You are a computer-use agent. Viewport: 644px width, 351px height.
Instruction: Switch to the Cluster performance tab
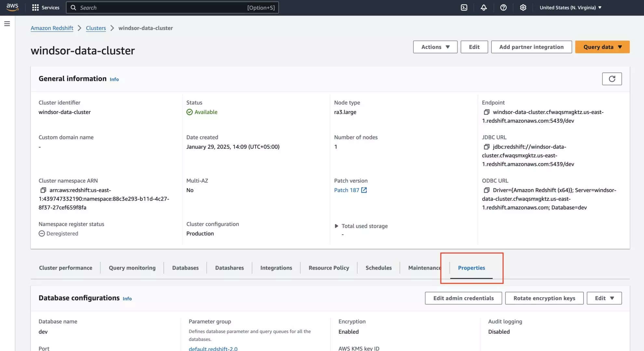coord(66,268)
